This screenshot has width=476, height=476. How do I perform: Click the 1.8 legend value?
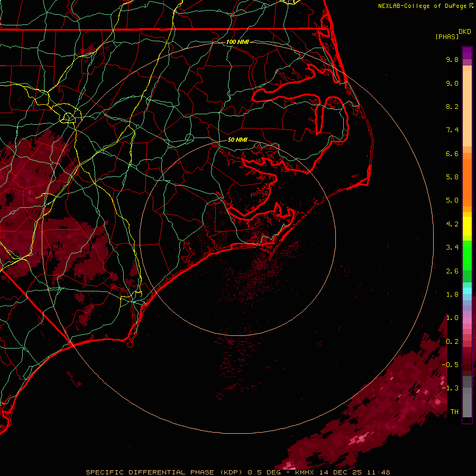point(452,295)
